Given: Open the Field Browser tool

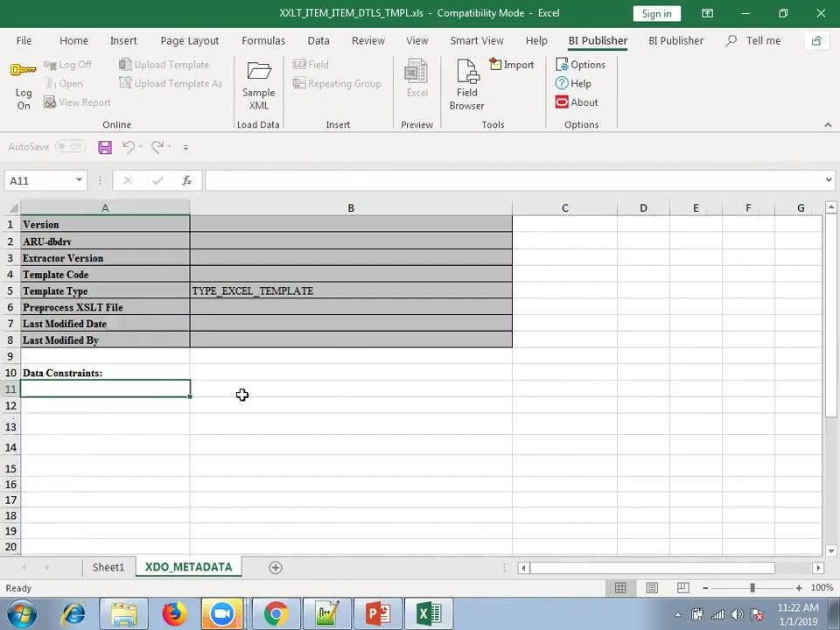Looking at the screenshot, I should (x=466, y=85).
